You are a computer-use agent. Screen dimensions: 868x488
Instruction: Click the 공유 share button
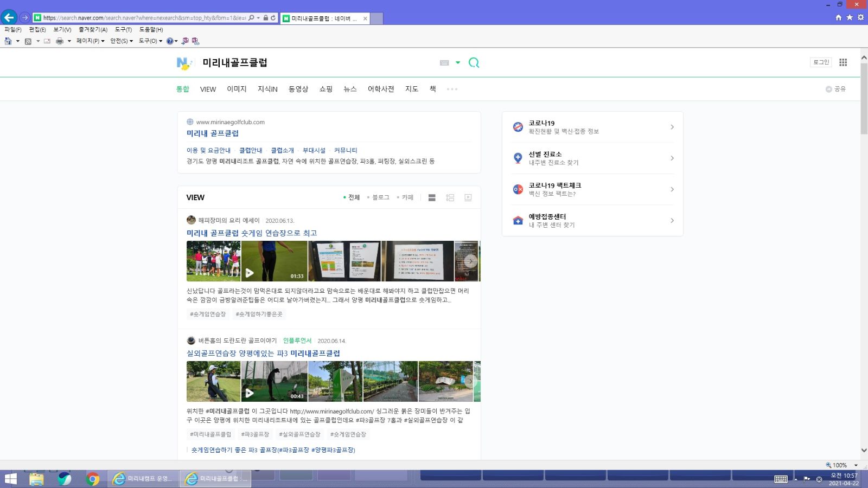tap(836, 89)
